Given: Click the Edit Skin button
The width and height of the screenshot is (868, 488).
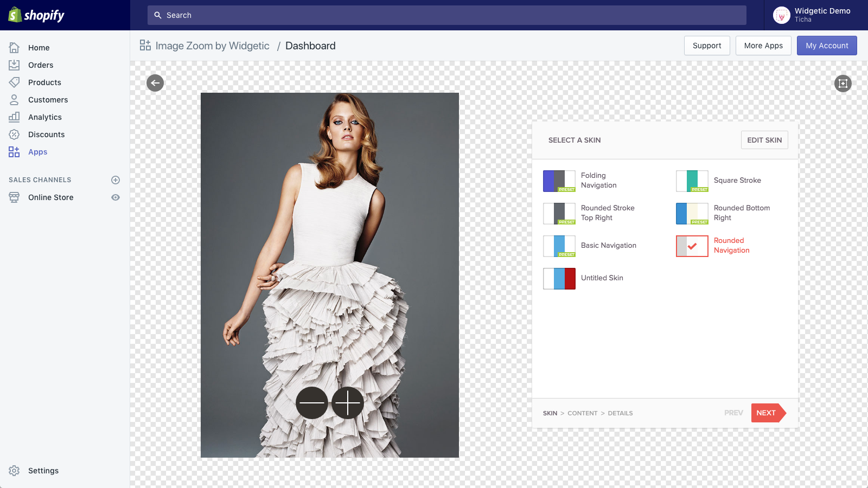Looking at the screenshot, I should pos(764,140).
